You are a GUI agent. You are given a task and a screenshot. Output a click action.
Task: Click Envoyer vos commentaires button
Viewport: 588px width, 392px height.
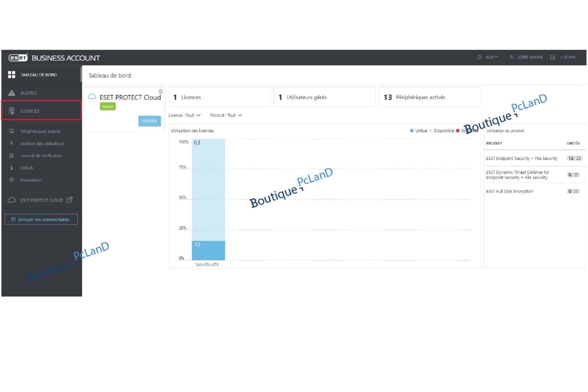[x=41, y=219]
